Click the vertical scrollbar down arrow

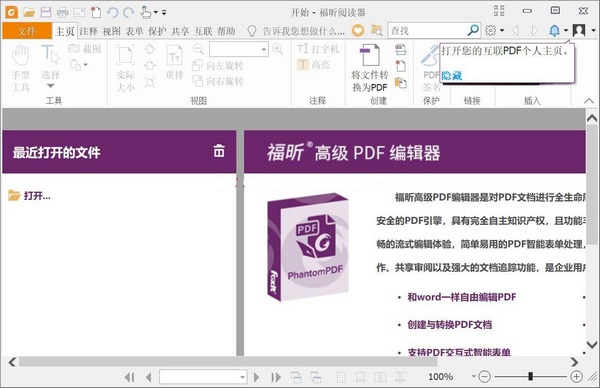(x=592, y=344)
